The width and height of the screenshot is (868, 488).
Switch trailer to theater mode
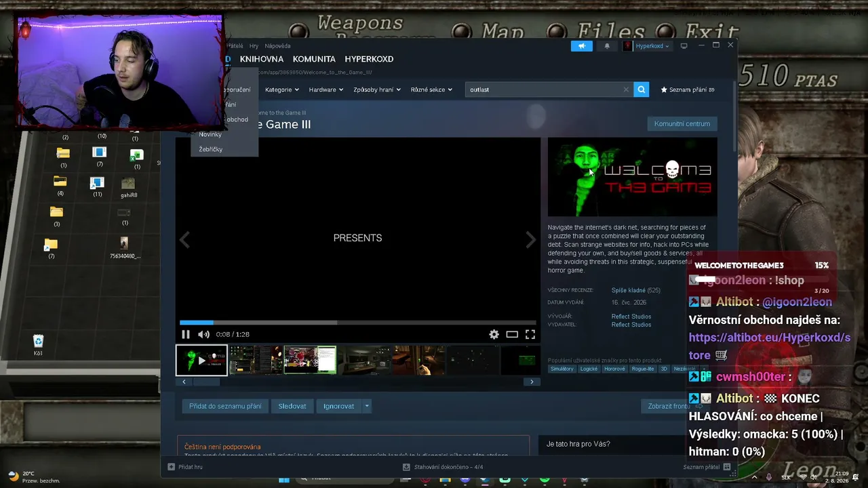coord(512,334)
